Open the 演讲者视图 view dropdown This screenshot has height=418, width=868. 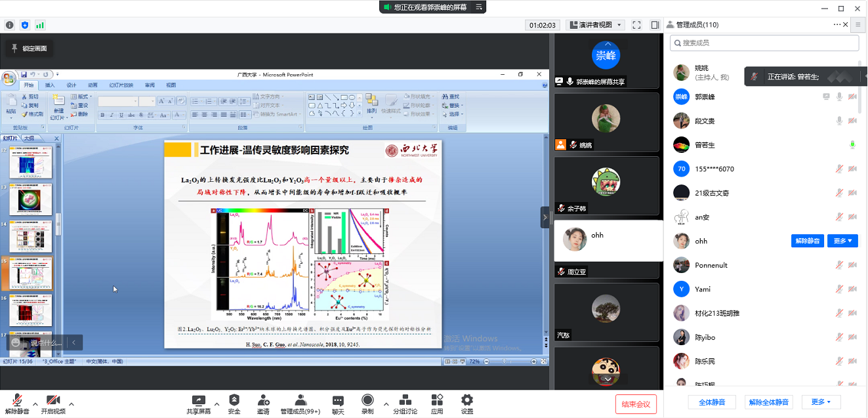pyautogui.click(x=594, y=25)
